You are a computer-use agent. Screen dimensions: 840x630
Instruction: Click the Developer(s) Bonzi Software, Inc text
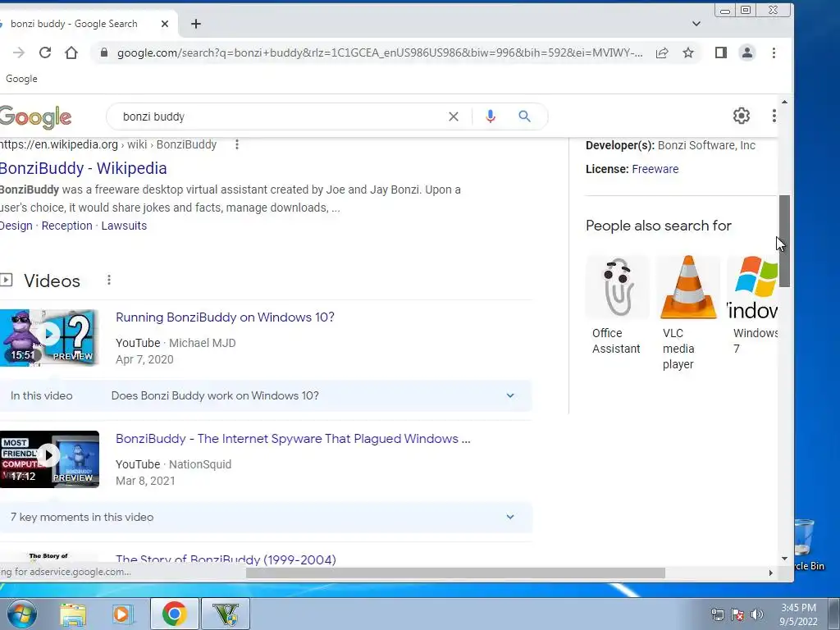coord(670,145)
